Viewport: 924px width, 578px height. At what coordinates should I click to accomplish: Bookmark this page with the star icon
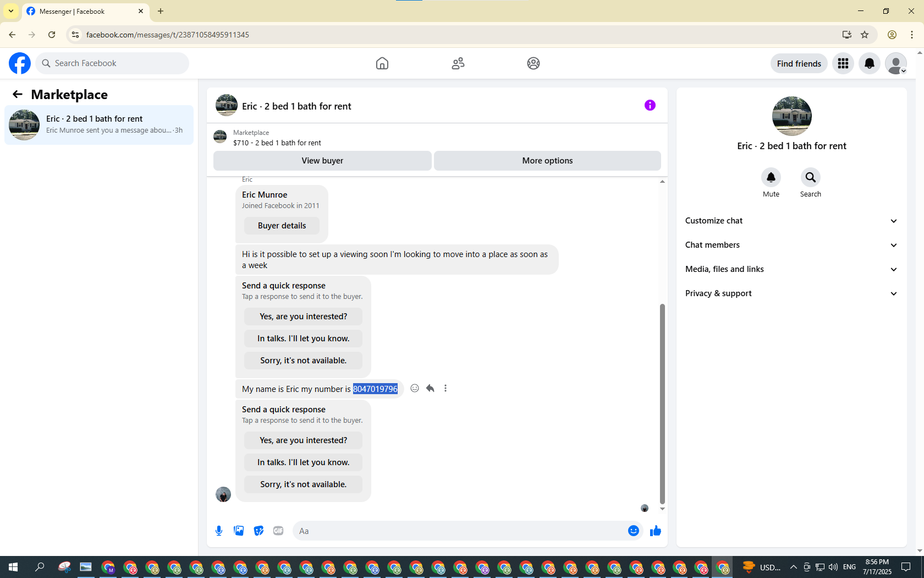tap(865, 35)
